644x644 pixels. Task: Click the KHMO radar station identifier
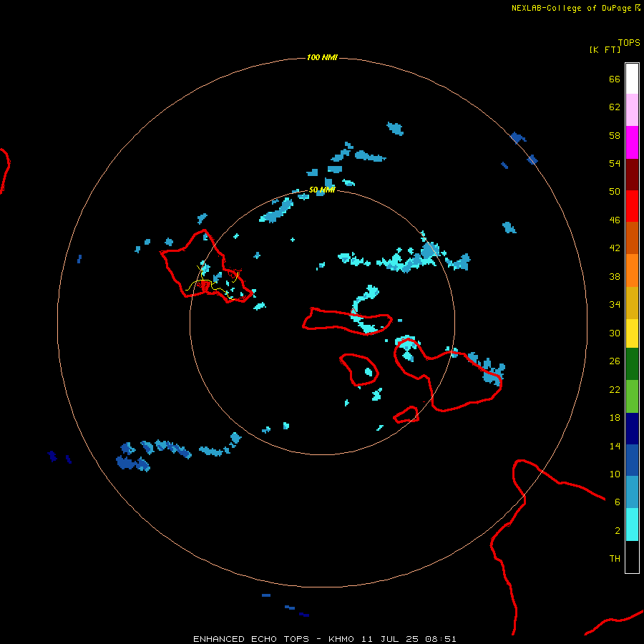(341, 639)
